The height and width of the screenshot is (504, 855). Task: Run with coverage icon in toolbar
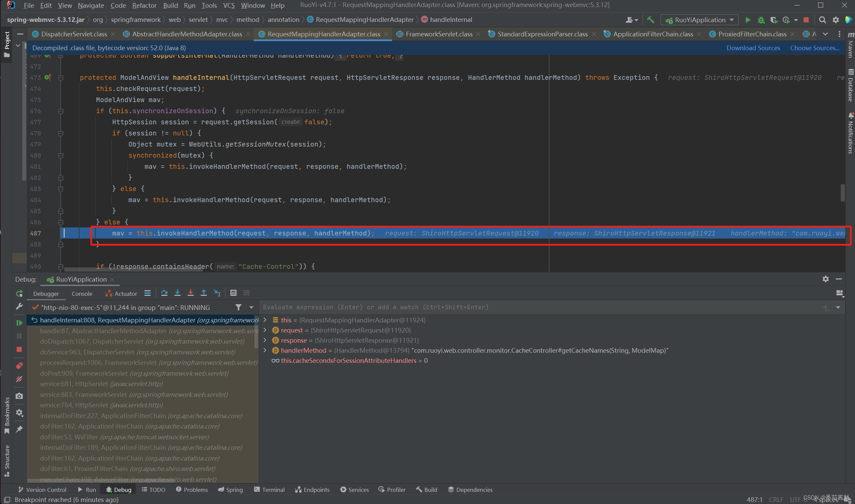[773, 20]
